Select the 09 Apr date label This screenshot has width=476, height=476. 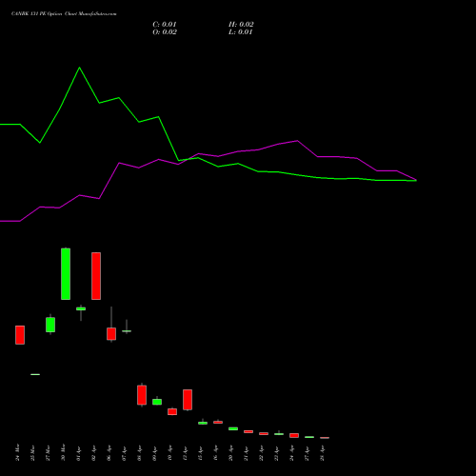pos(154,453)
